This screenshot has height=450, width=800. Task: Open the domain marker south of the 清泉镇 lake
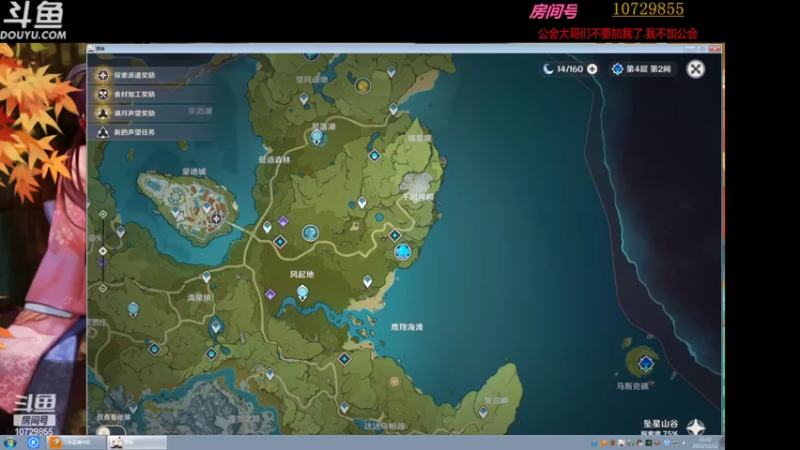(x=212, y=354)
